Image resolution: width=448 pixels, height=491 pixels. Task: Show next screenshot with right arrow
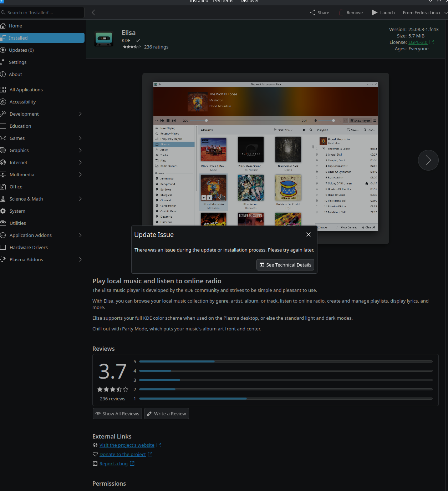pos(428,160)
